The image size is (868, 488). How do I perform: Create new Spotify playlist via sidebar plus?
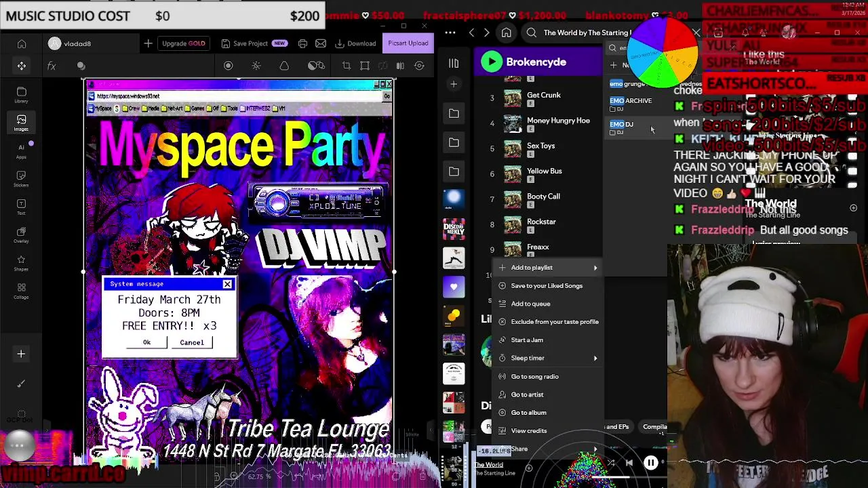pos(454,84)
